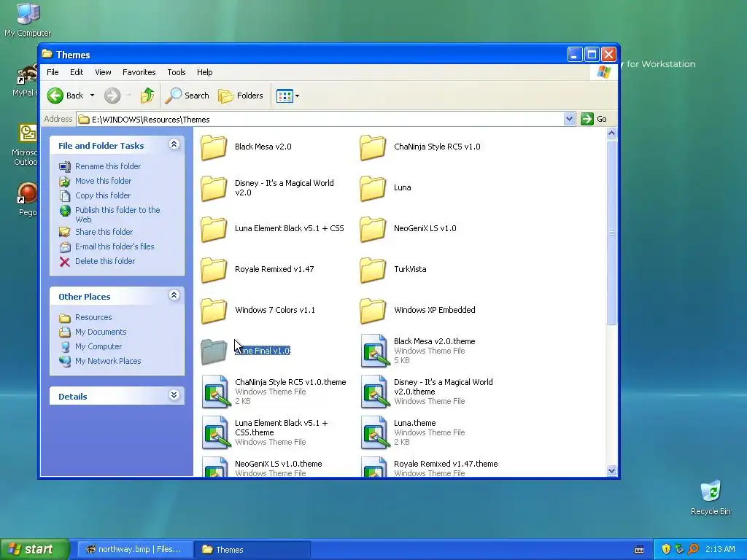
Task: Open the Favorites menu
Action: (x=139, y=72)
